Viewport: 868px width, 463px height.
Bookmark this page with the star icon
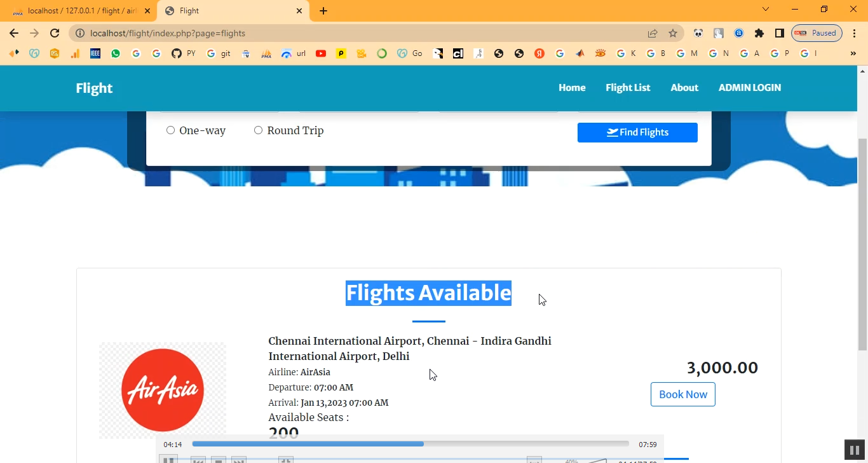(x=673, y=33)
